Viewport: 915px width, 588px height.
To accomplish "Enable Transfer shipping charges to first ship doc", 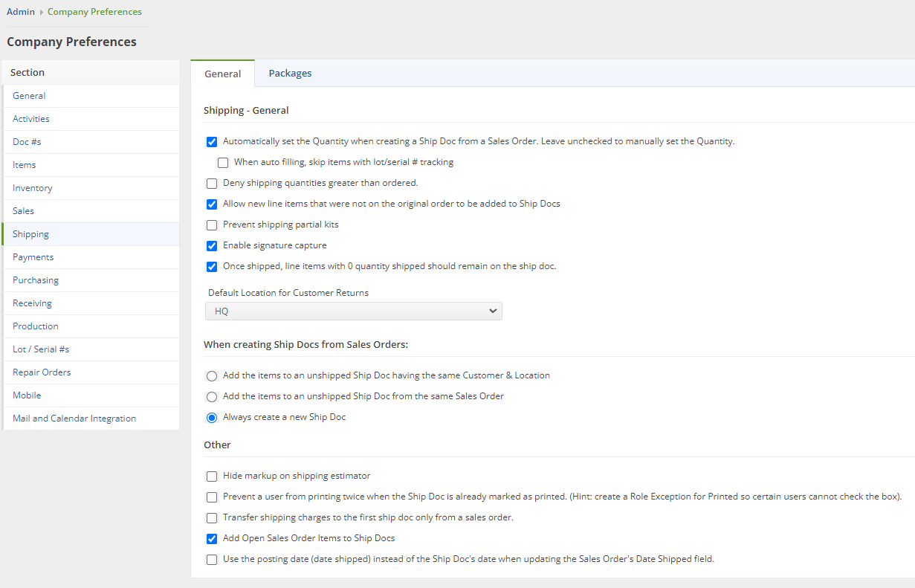I will coord(212,518).
